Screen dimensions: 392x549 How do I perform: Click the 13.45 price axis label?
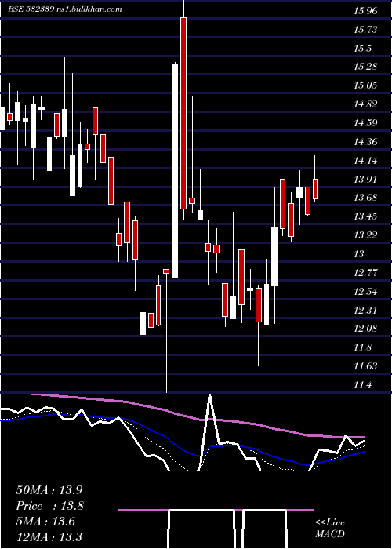365,216
